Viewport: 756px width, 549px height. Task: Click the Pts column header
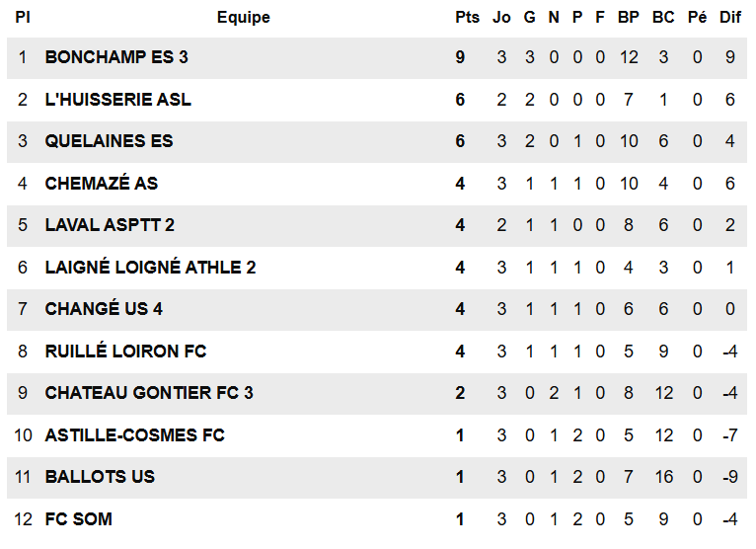click(x=467, y=17)
